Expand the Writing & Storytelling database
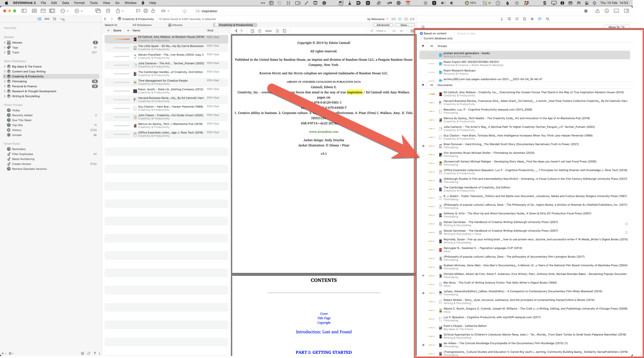Viewport: 644px width, 358px height. point(4,96)
